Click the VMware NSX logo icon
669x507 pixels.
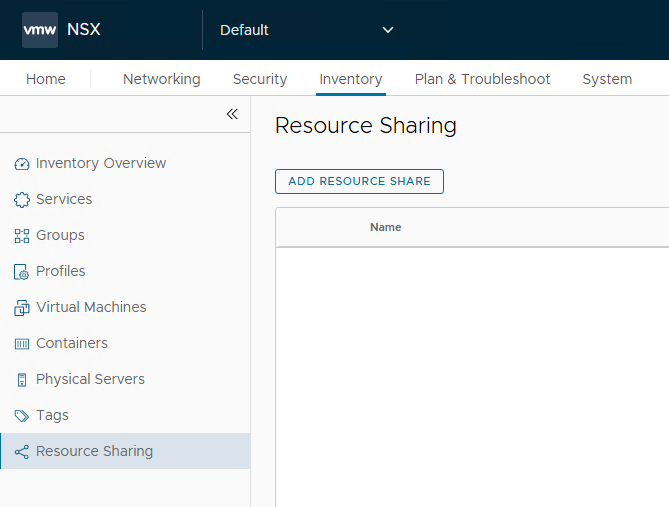tap(40, 30)
